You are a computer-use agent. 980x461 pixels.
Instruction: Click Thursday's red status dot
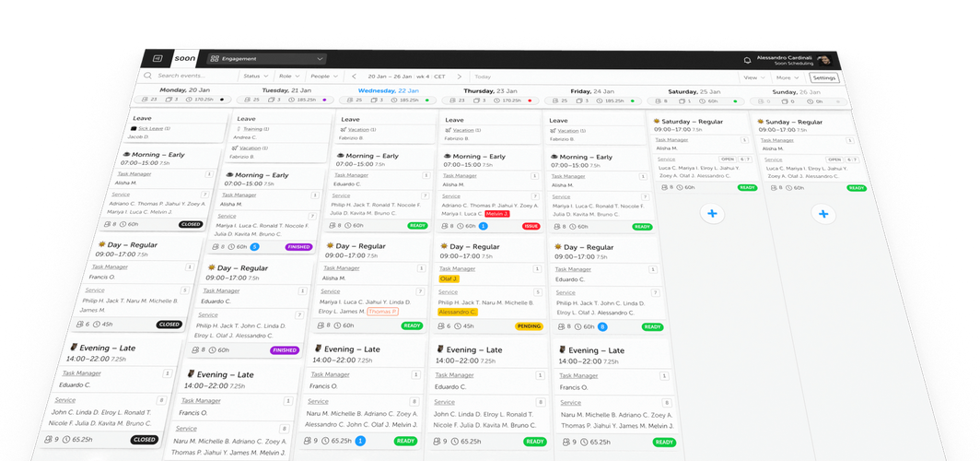pyautogui.click(x=530, y=100)
